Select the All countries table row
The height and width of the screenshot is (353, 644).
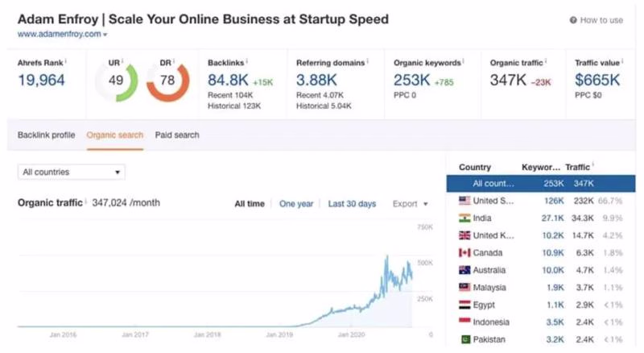540,184
